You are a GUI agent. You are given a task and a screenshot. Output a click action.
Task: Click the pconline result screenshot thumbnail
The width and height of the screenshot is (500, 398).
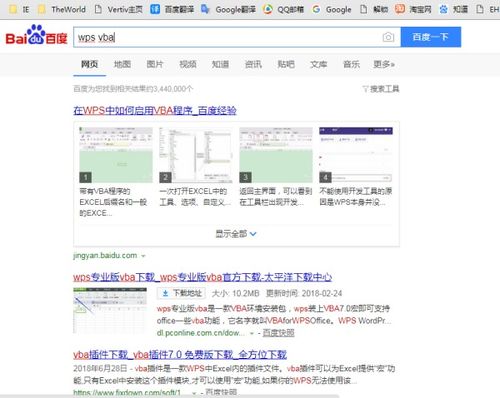pos(110,310)
